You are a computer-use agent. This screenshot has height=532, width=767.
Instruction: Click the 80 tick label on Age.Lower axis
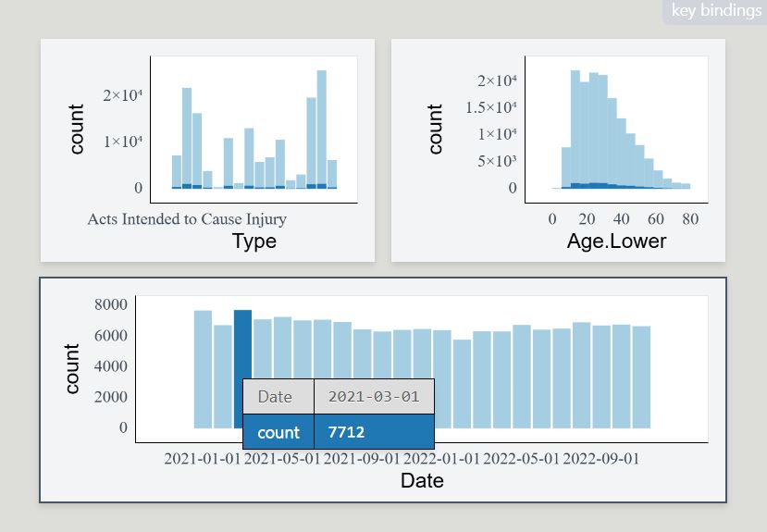pyautogui.click(x=689, y=219)
